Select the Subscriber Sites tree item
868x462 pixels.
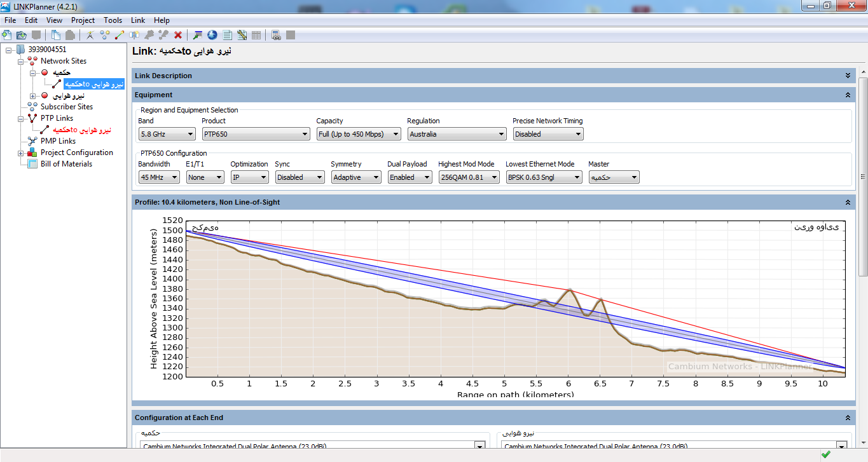coord(67,107)
